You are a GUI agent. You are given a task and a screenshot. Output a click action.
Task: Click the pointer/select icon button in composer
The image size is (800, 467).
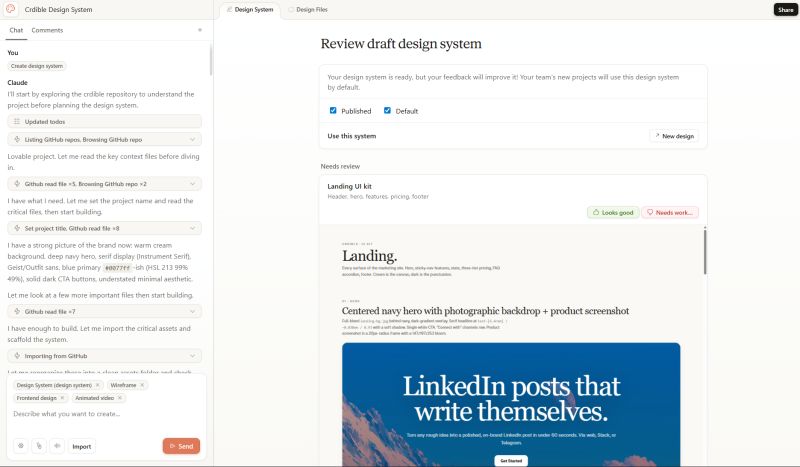click(x=39, y=446)
